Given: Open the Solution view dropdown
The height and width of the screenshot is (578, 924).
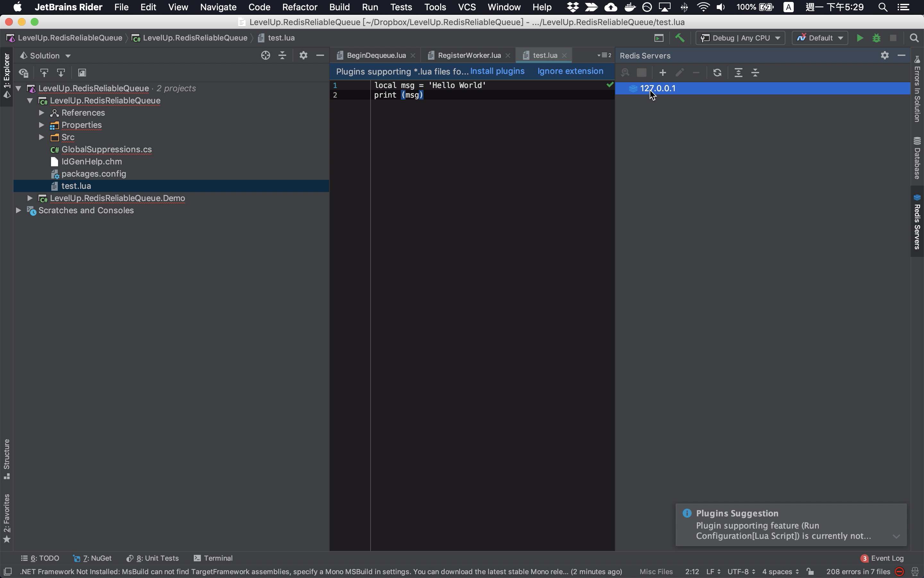Looking at the screenshot, I should point(46,56).
